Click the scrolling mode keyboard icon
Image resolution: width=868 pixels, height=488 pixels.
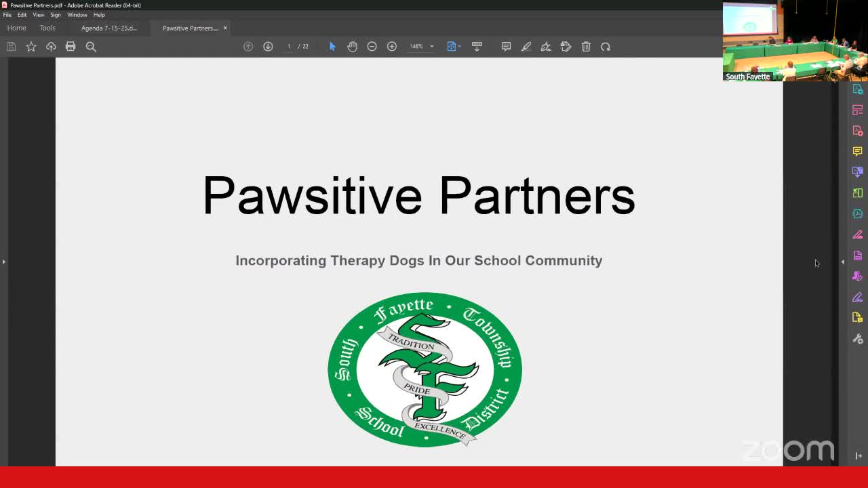[477, 47]
